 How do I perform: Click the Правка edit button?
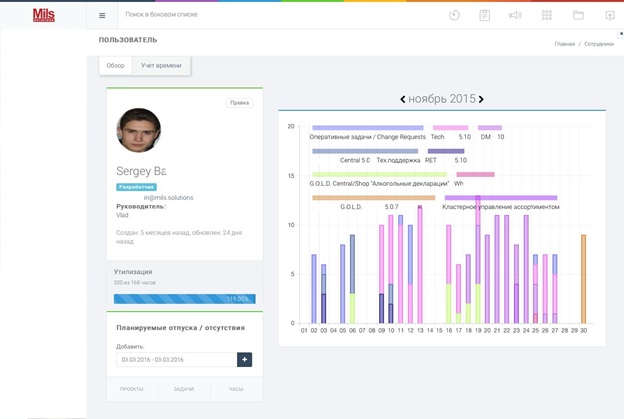point(240,103)
